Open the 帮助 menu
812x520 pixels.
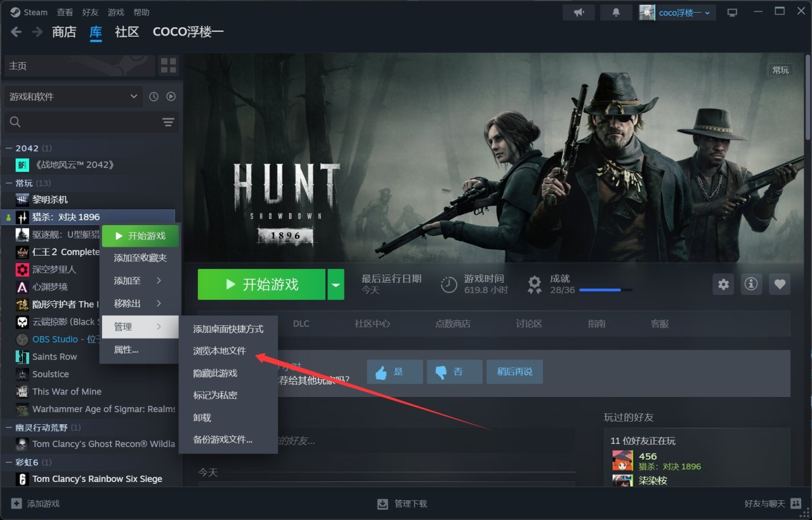click(x=141, y=12)
